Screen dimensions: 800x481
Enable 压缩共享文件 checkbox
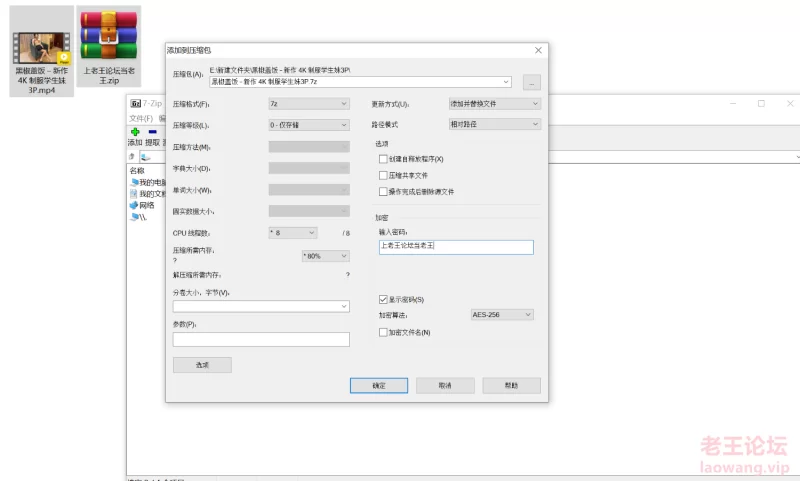[x=383, y=175]
